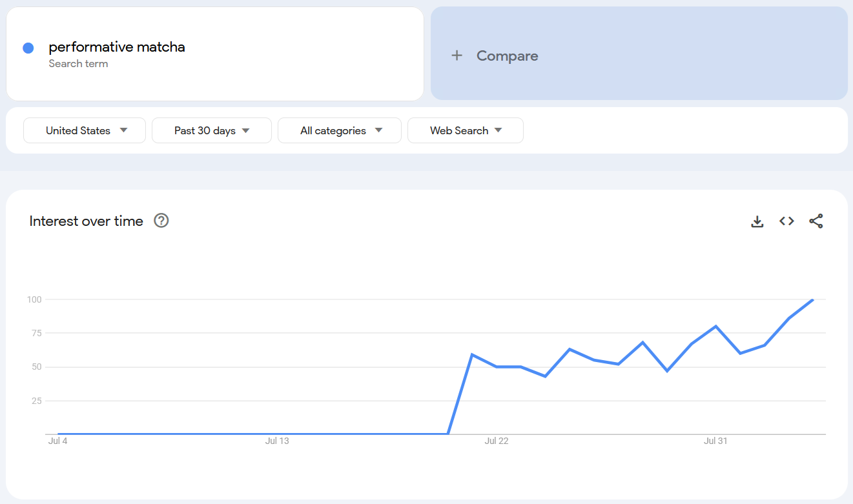Click the plus icon in the Compare box
This screenshot has width=853, height=504.
coord(457,55)
